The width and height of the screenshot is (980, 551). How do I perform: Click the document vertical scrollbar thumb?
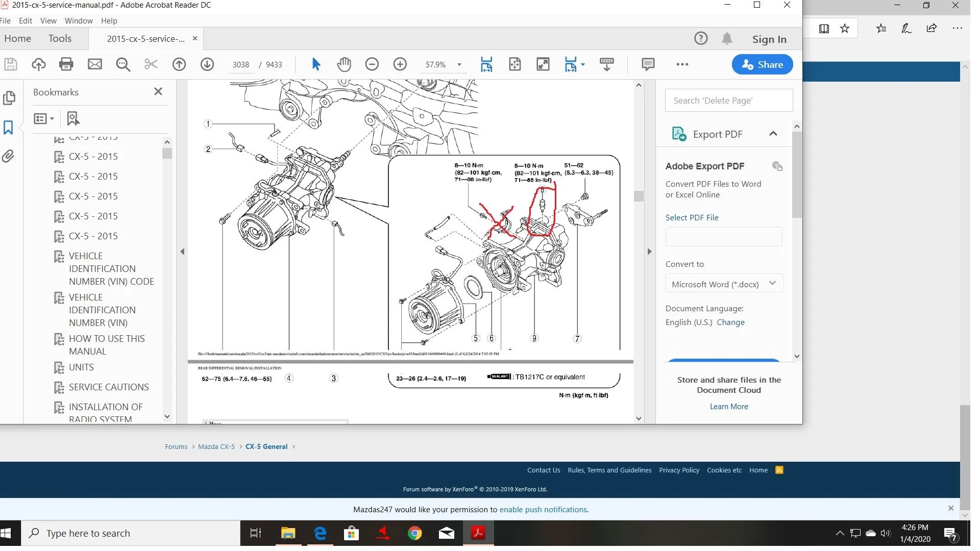click(639, 196)
